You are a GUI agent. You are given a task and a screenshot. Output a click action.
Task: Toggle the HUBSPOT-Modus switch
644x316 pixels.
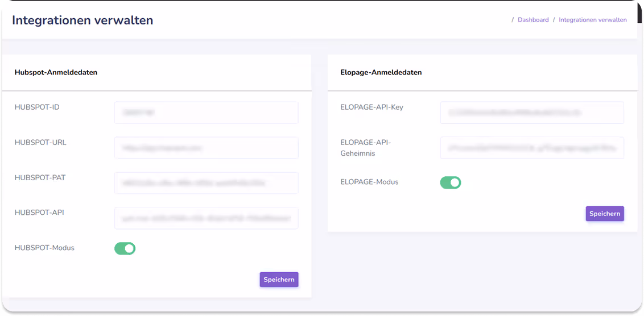(125, 248)
